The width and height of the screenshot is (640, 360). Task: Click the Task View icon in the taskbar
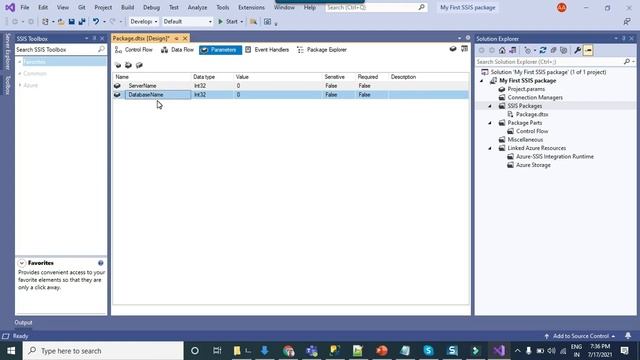coord(217,351)
